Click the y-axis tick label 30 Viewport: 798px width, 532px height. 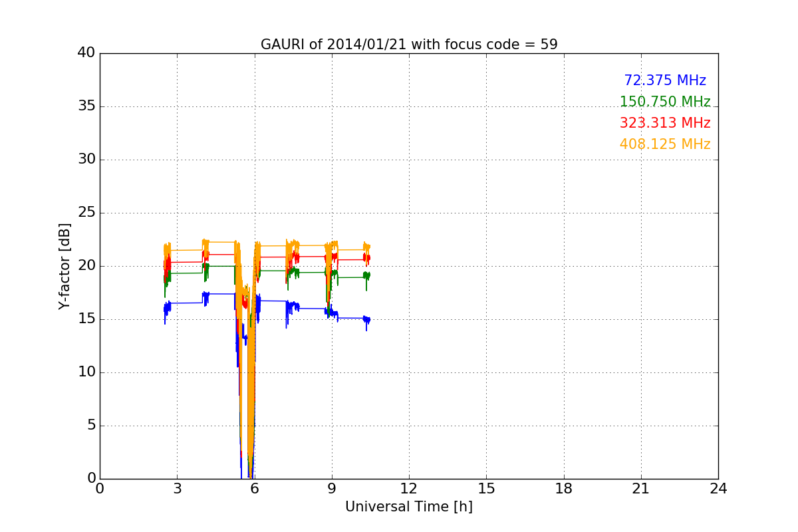click(86, 160)
